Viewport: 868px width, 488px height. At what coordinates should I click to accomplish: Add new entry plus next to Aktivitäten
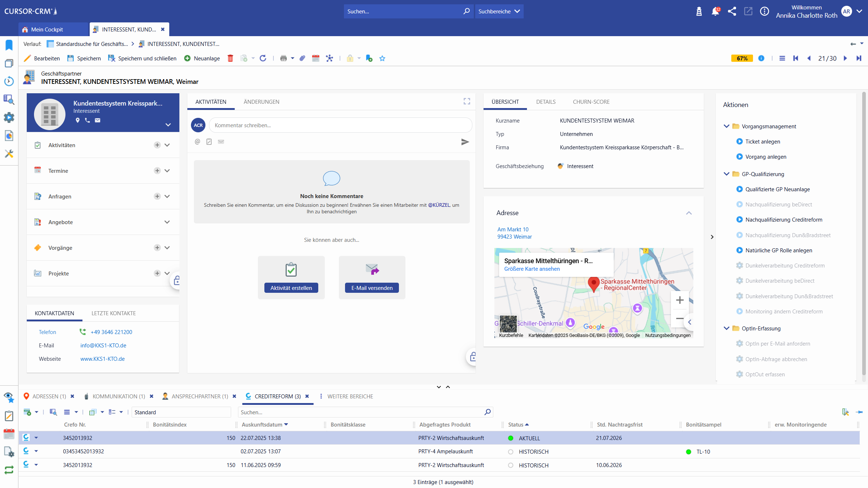click(x=157, y=145)
